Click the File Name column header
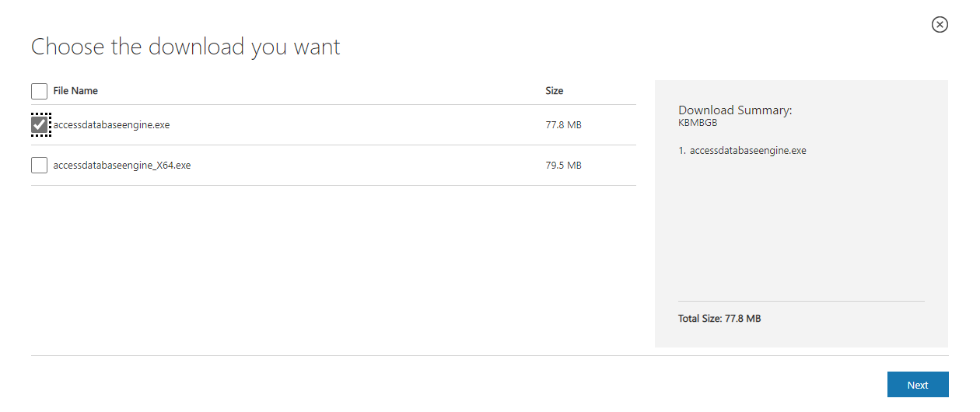 tap(75, 91)
